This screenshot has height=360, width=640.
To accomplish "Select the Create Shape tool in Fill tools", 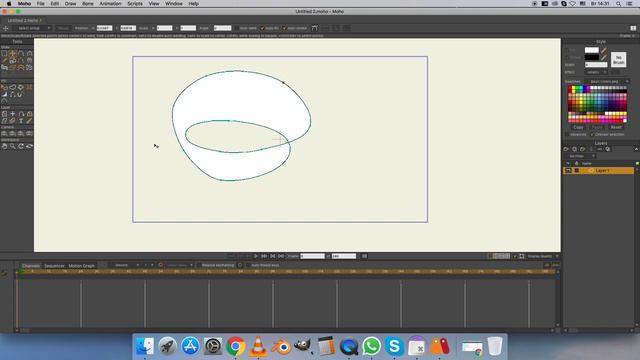I will [13, 87].
